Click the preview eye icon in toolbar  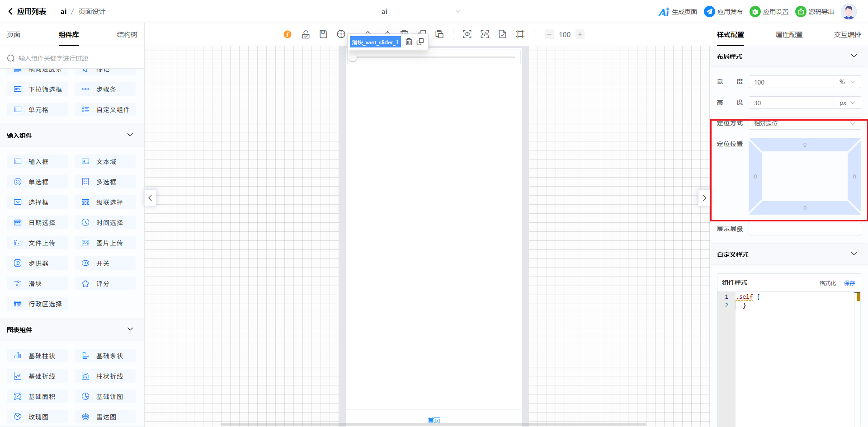tap(467, 34)
